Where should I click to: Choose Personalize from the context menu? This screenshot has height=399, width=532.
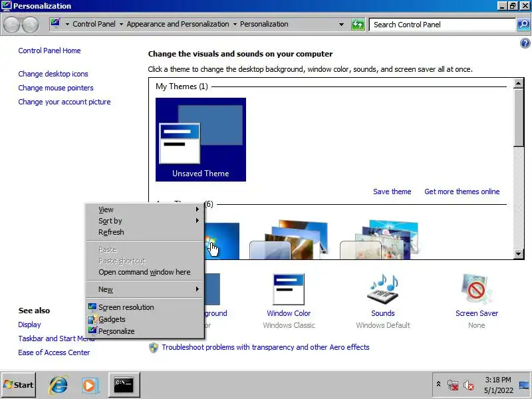(145, 331)
